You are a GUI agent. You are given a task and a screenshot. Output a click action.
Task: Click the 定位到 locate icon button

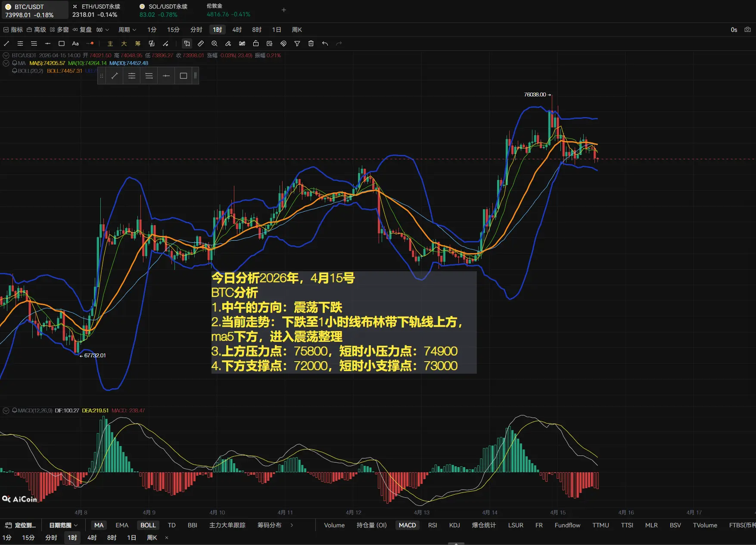pos(20,525)
